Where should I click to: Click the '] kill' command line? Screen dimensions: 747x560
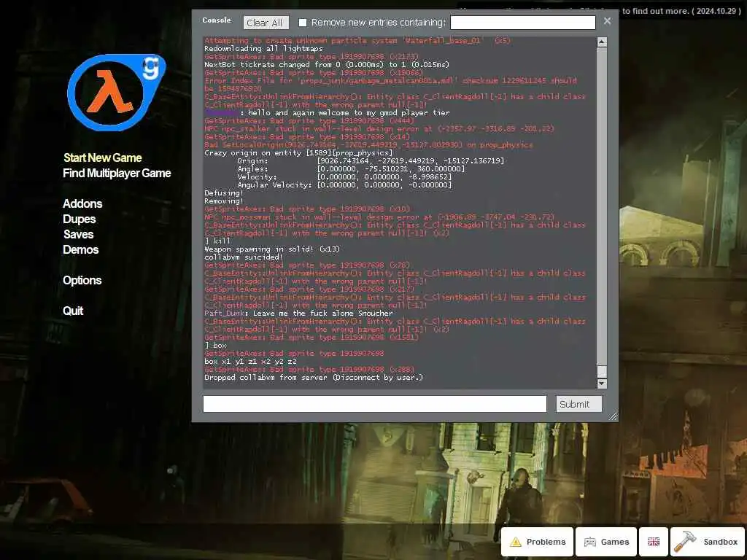tap(217, 241)
